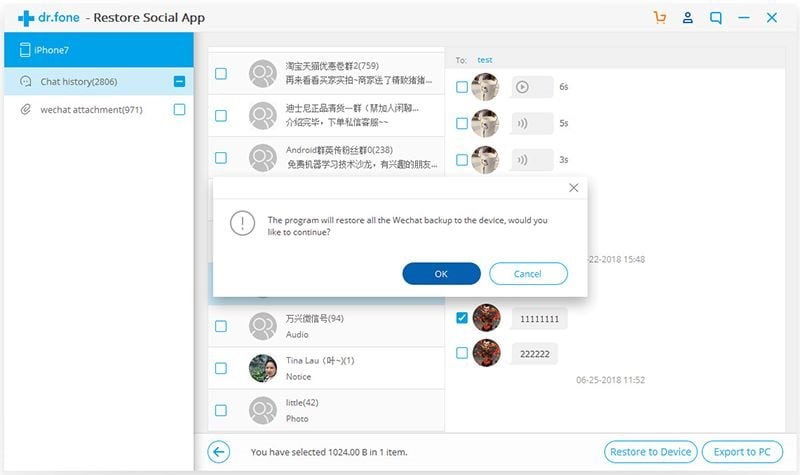Screen dimensions: 800x475
Task: Select the Tina Lau chat row
Action: point(327,368)
